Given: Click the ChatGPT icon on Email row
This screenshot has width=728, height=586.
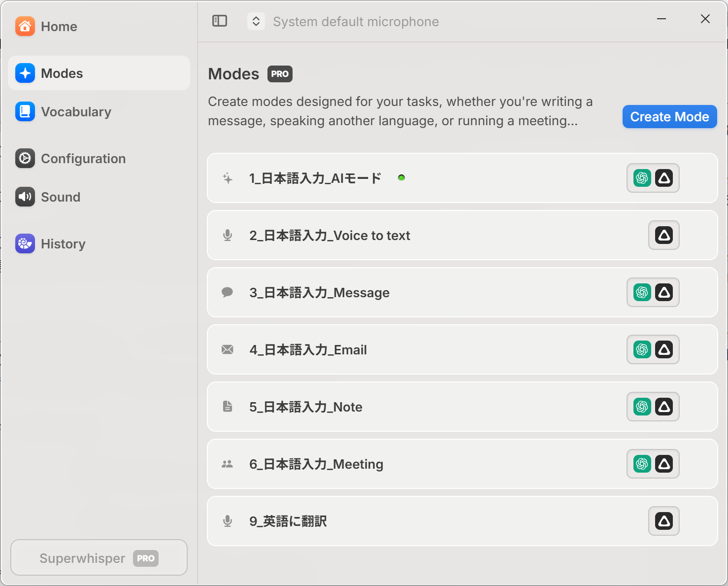Looking at the screenshot, I should (642, 349).
